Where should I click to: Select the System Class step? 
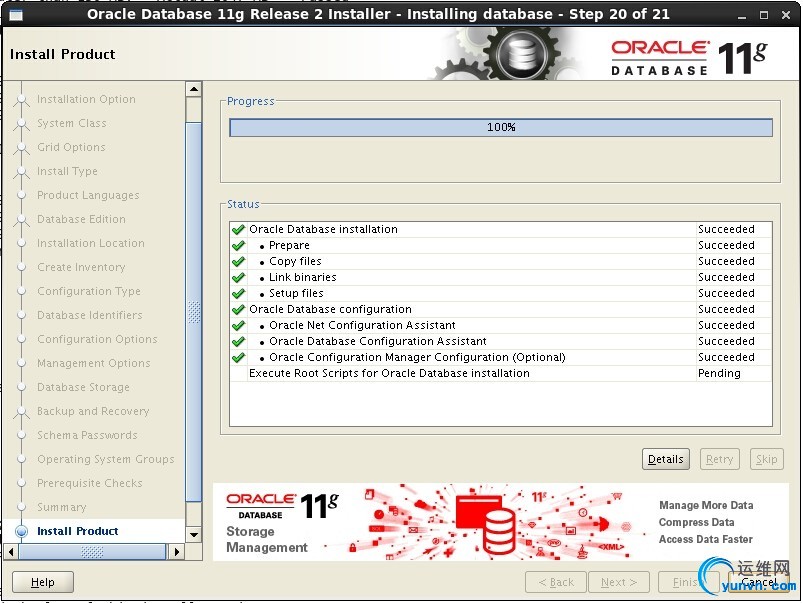tap(72, 123)
